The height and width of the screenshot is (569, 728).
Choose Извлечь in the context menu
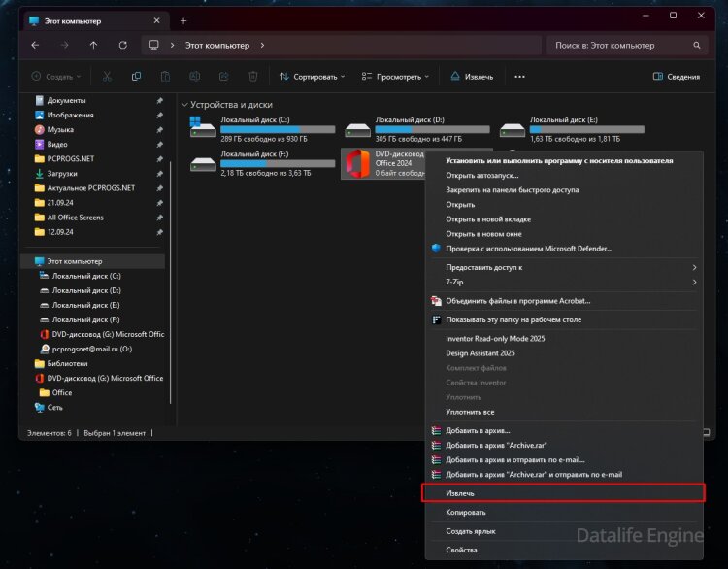(x=563, y=493)
